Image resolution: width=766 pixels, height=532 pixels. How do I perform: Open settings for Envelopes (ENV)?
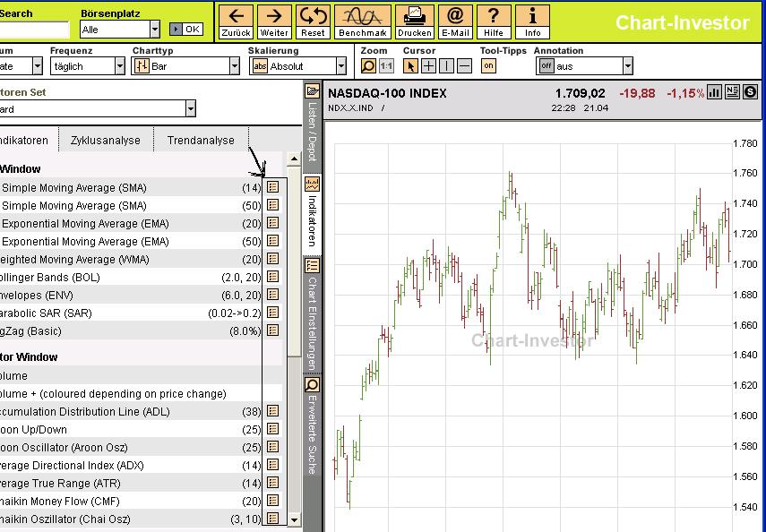(272, 295)
